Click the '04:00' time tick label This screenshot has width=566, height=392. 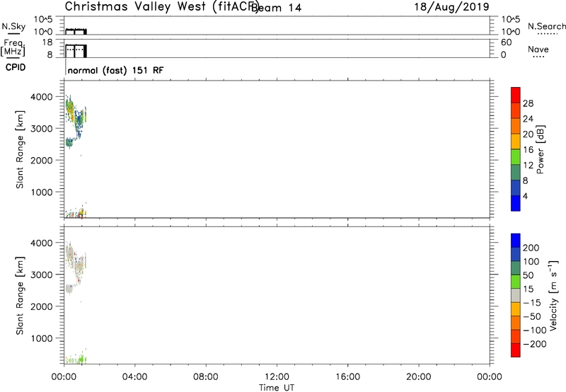tap(134, 377)
